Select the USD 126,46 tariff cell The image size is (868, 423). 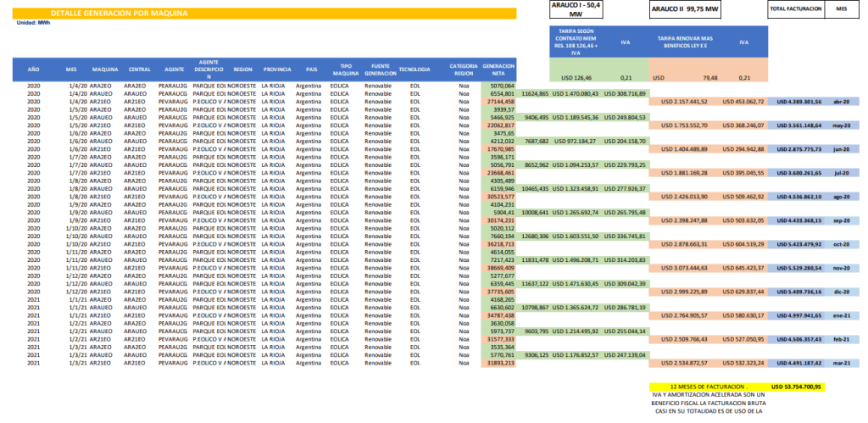(x=576, y=78)
